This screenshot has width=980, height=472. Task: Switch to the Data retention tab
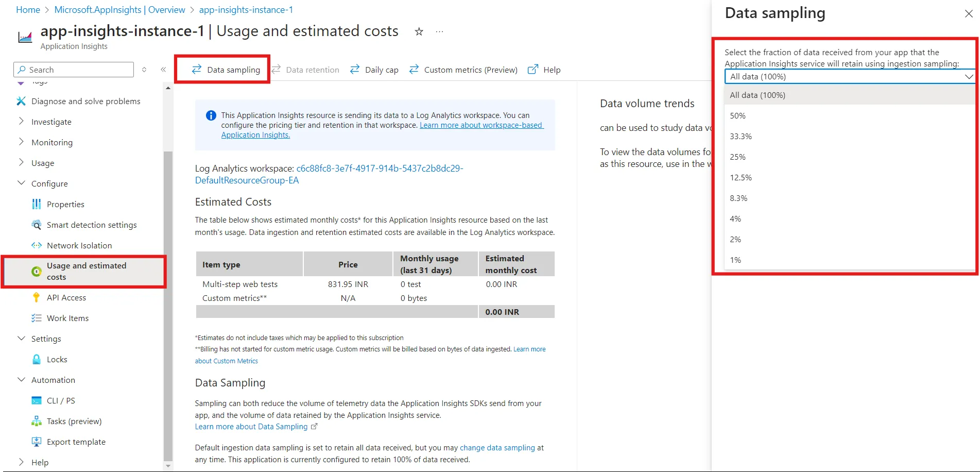click(313, 70)
